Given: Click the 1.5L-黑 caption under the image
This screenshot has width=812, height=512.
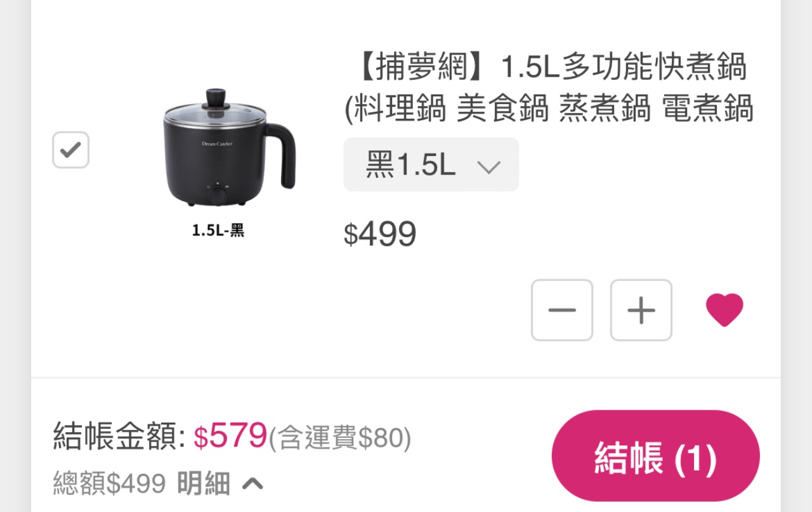Looking at the screenshot, I should pos(218,231).
